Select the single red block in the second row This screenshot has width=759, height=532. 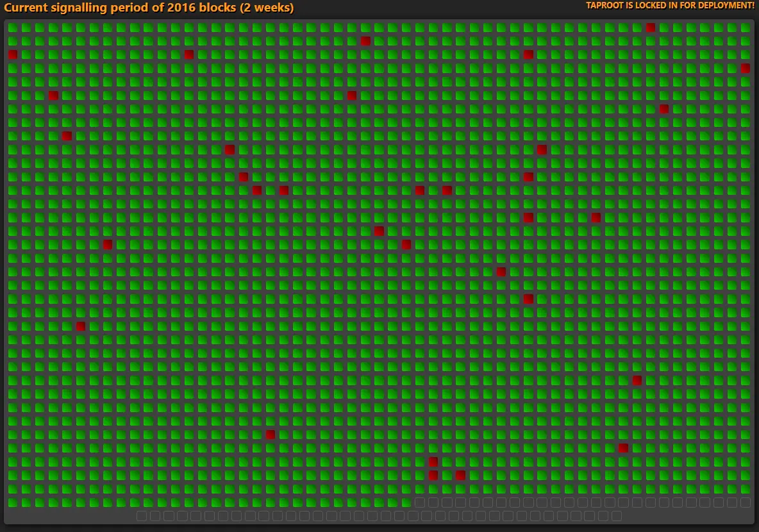pos(365,41)
